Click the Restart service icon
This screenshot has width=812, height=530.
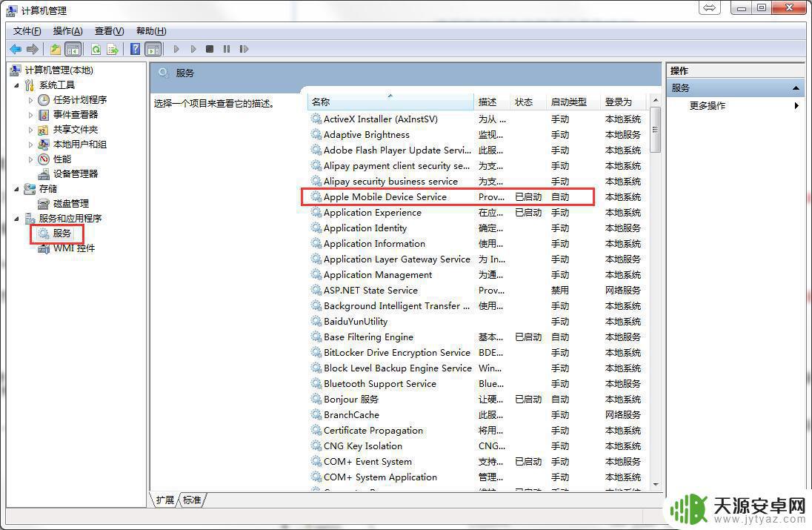coord(244,49)
